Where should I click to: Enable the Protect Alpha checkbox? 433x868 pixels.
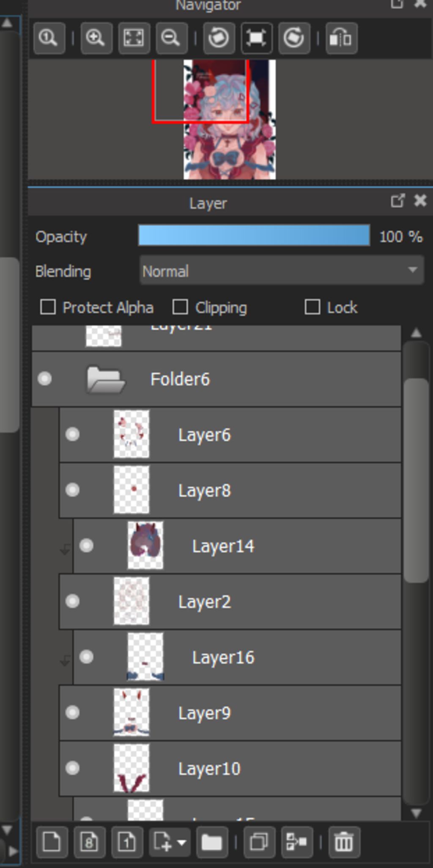point(48,307)
